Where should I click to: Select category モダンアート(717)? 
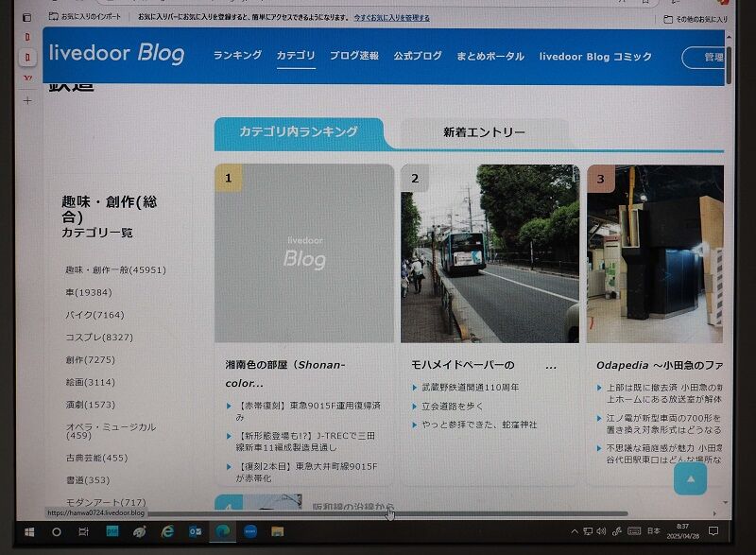106,502
